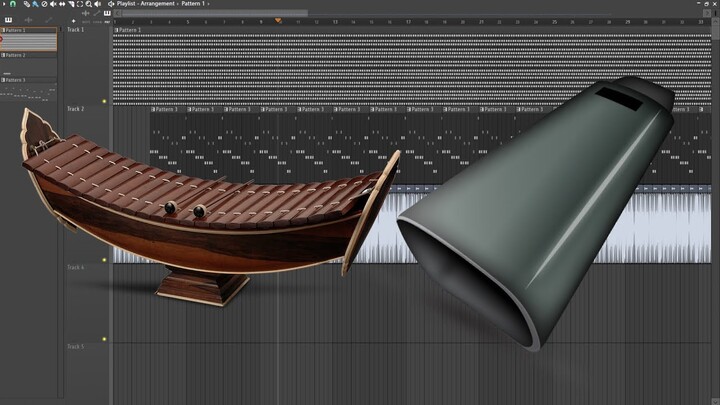Jump to bar 29 on the ruler
The width and height of the screenshot is (720, 405).
point(627,22)
